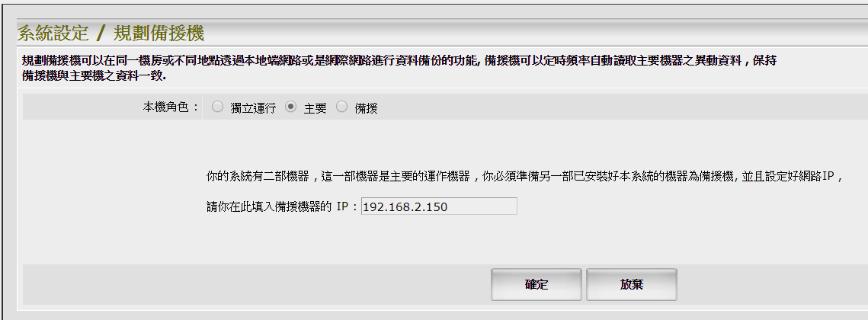Click the 放棄 cancel button
This screenshot has width=868, height=320.
click(631, 284)
